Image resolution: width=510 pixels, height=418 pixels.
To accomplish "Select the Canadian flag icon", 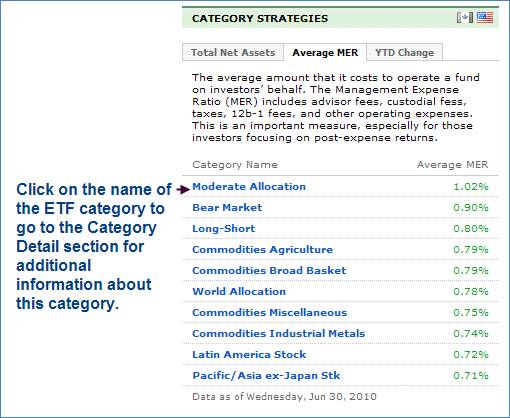I will click(465, 17).
